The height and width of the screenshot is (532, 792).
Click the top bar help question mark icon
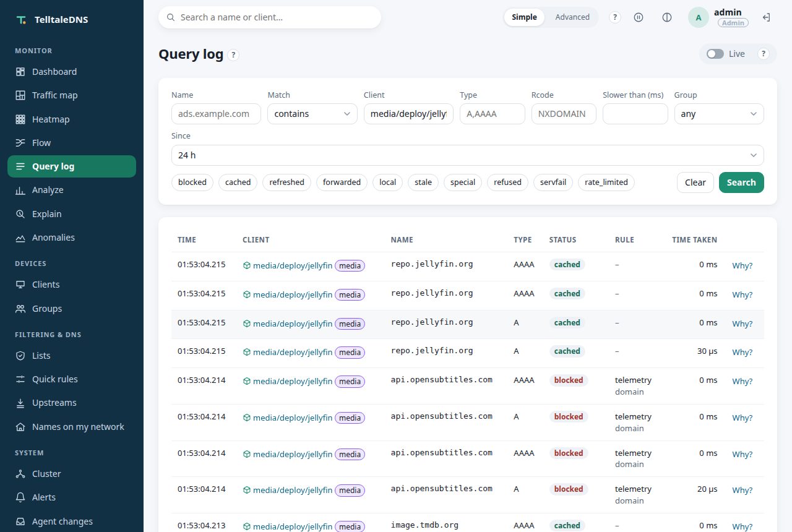pyautogui.click(x=615, y=17)
